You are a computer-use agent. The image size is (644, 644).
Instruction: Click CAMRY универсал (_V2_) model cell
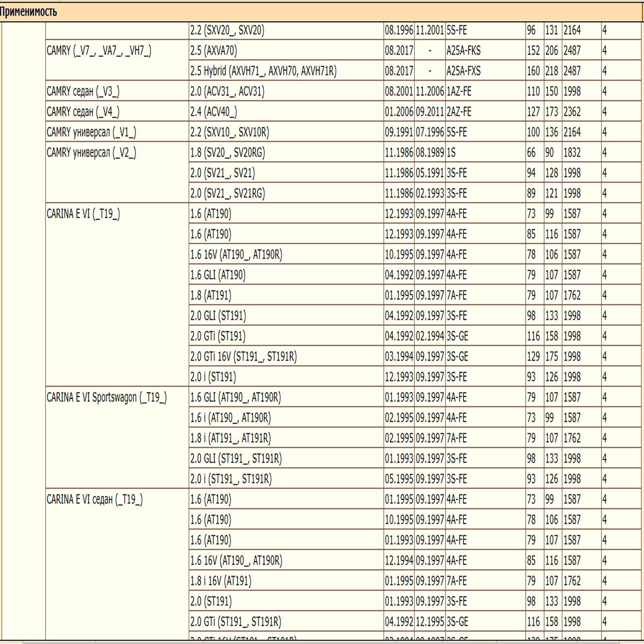(91, 153)
